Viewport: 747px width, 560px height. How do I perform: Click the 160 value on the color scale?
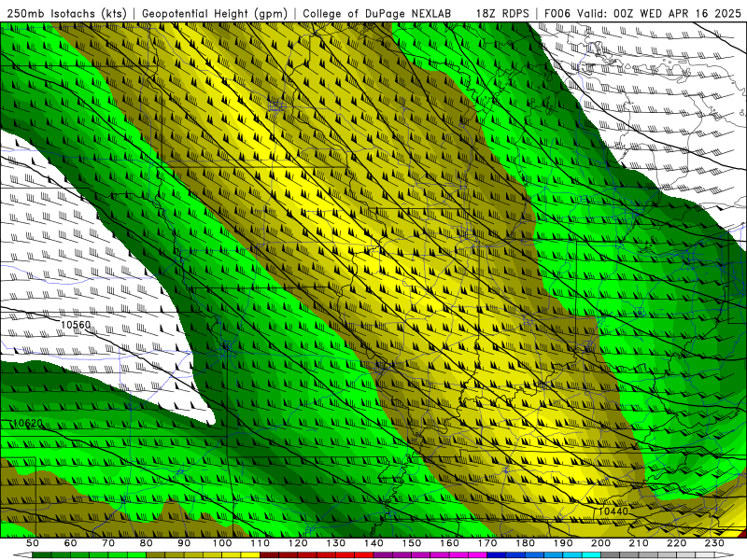point(449,543)
